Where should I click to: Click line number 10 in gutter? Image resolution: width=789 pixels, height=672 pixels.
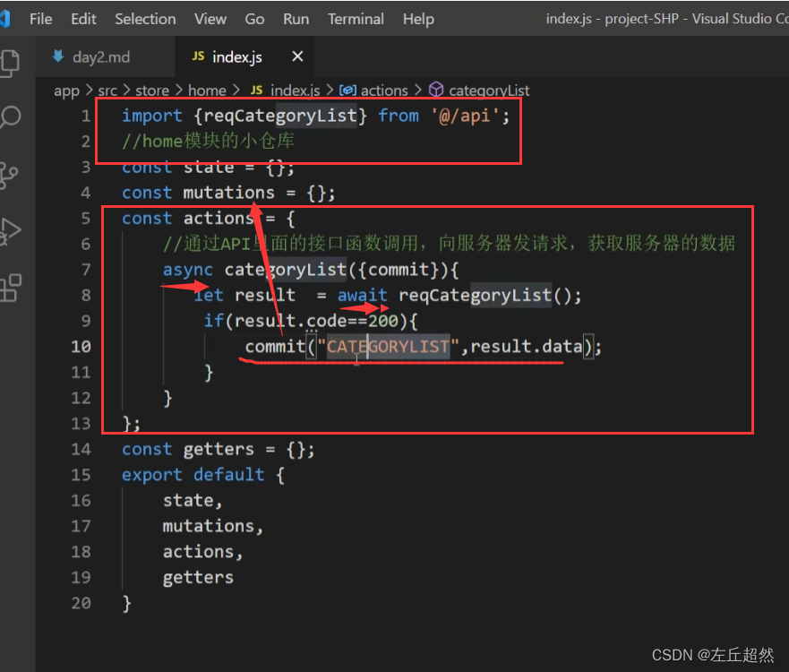(81, 347)
